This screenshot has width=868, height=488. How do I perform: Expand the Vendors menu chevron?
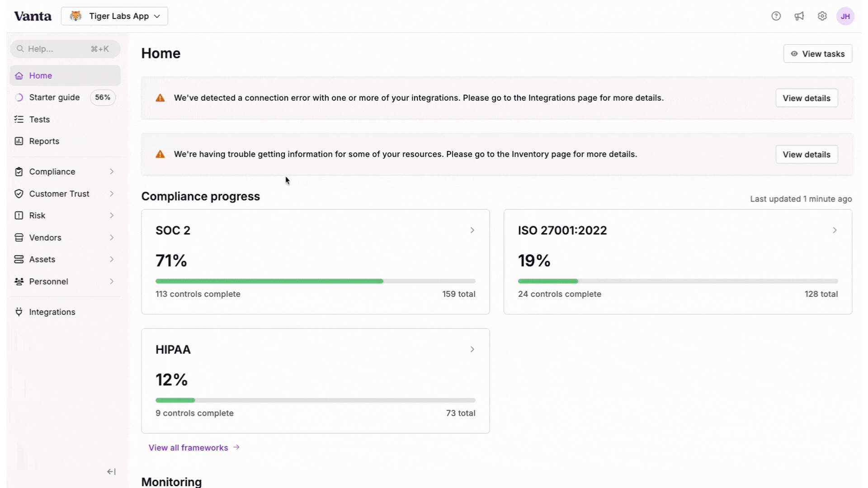point(112,238)
